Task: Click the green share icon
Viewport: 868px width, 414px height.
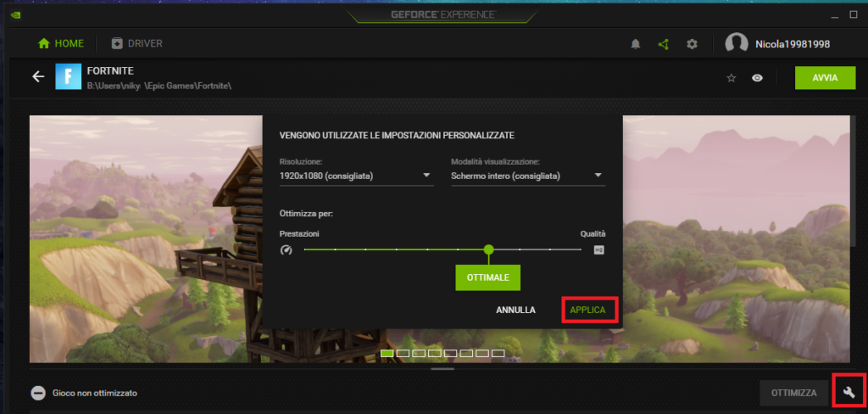Action: (x=663, y=44)
